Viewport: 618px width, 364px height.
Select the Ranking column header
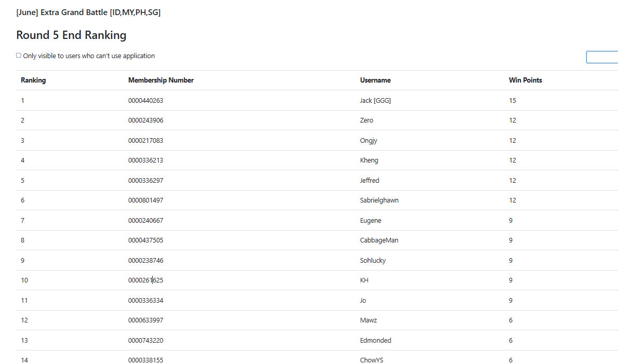(34, 80)
